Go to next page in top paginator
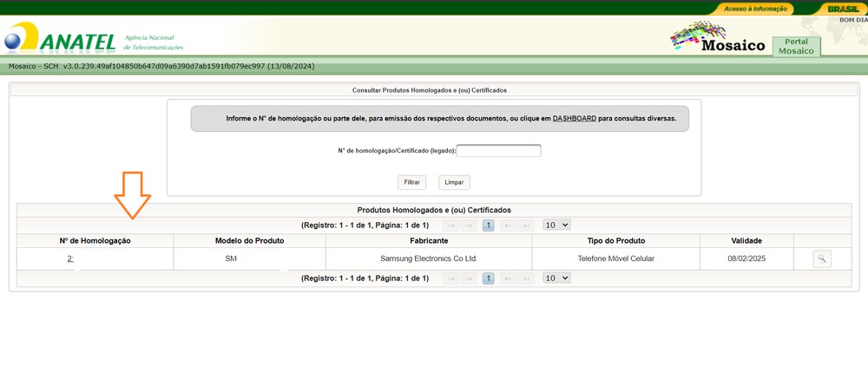This screenshot has height=386, width=868. (x=508, y=225)
